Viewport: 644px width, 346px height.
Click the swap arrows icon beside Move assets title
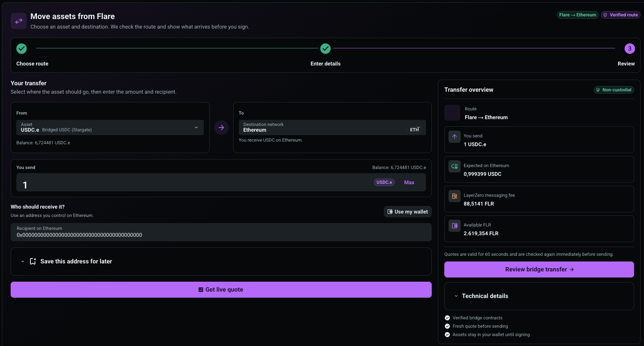click(19, 21)
